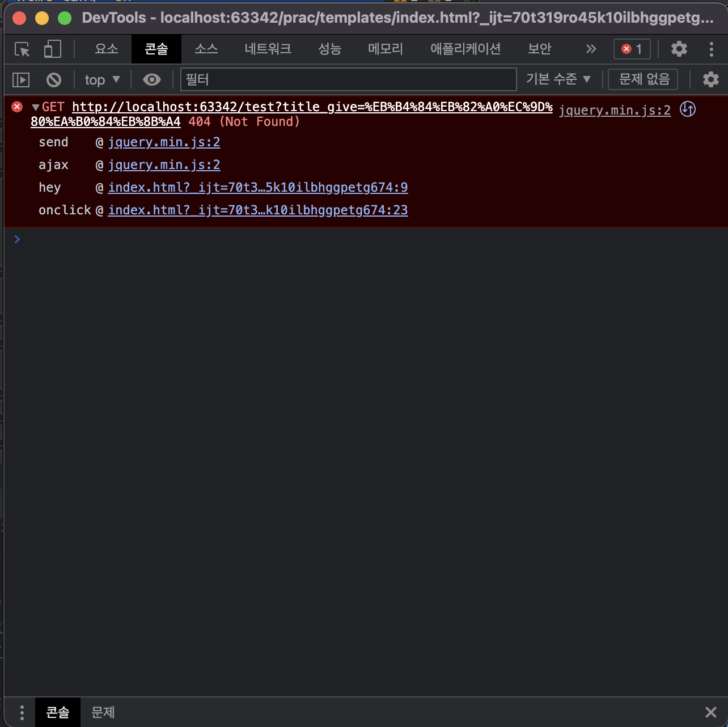Focus the 필터 filter input field
Image resolution: width=728 pixels, height=727 pixels.
(x=348, y=79)
